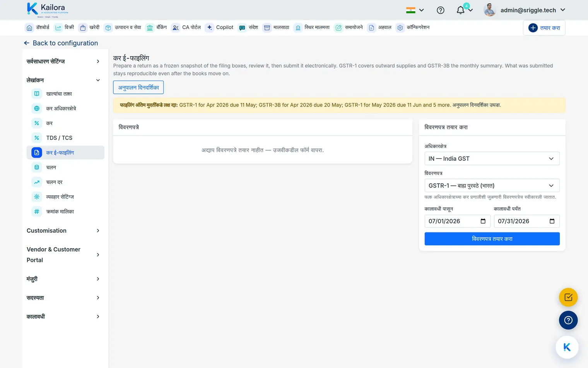Expand the सदस्यता section
The height and width of the screenshot is (368, 588).
(x=63, y=297)
